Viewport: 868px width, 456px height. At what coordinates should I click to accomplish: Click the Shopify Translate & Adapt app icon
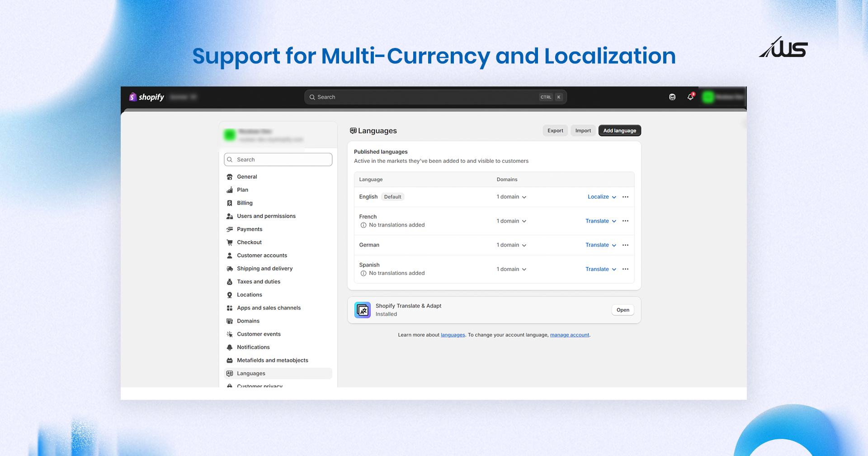(363, 310)
